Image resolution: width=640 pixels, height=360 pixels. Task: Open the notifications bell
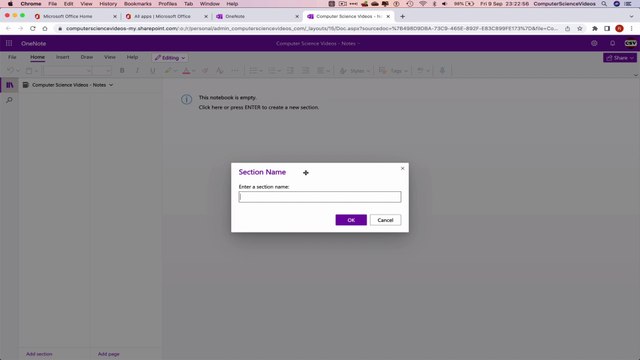tap(613, 43)
